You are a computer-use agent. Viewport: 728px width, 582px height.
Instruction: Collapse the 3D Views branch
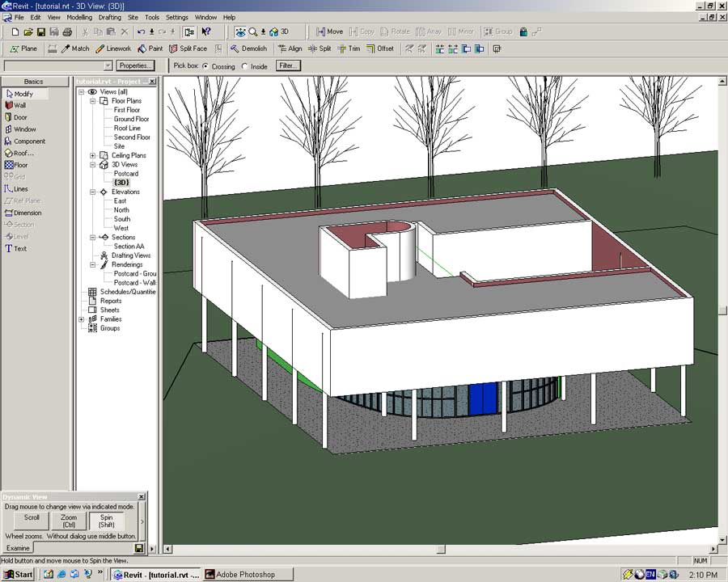[92, 165]
